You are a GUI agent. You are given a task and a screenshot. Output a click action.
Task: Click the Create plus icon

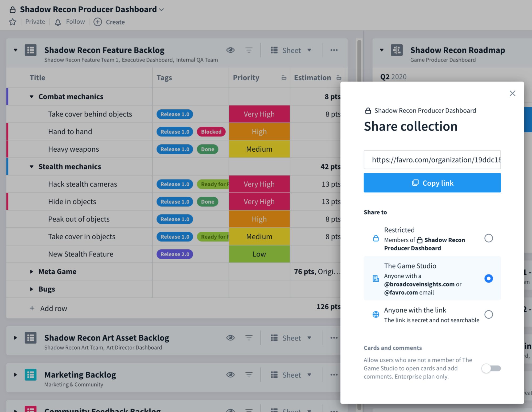click(98, 22)
